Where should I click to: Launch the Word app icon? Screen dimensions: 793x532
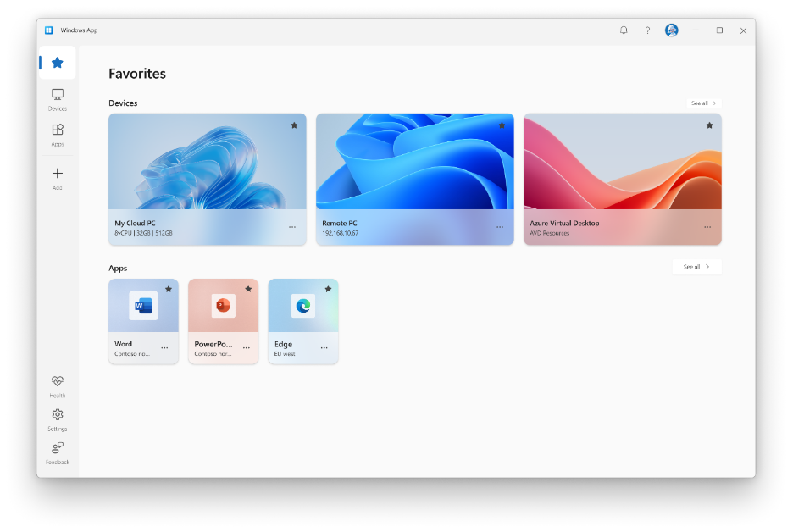(x=143, y=306)
